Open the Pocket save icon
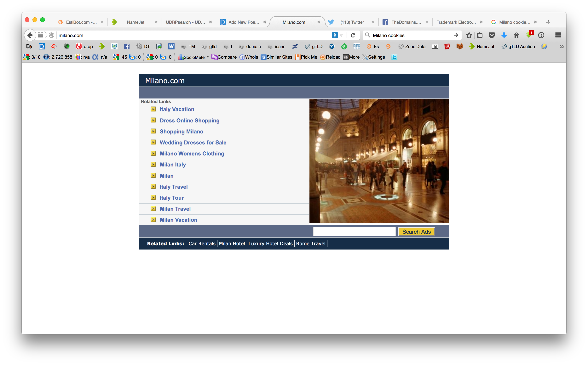Image resolution: width=588 pixels, height=365 pixels. [x=491, y=35]
